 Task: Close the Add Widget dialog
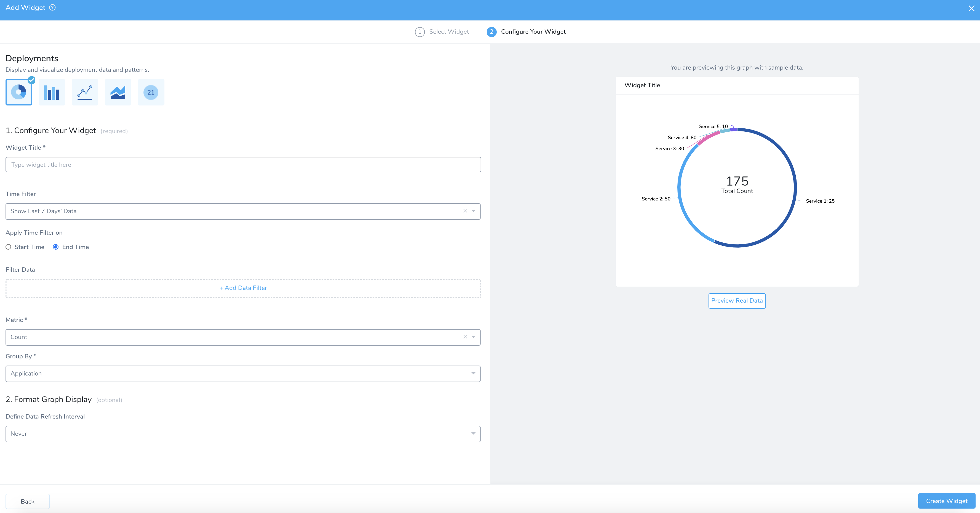(971, 8)
